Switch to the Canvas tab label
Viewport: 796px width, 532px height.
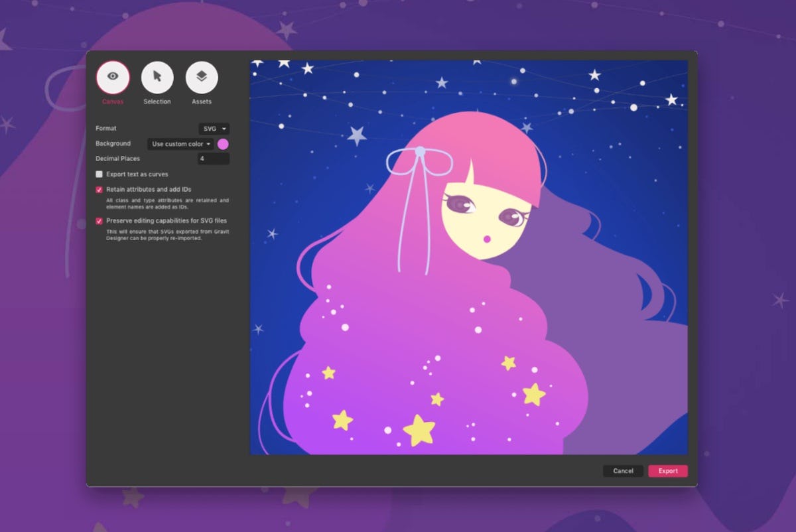coord(113,101)
